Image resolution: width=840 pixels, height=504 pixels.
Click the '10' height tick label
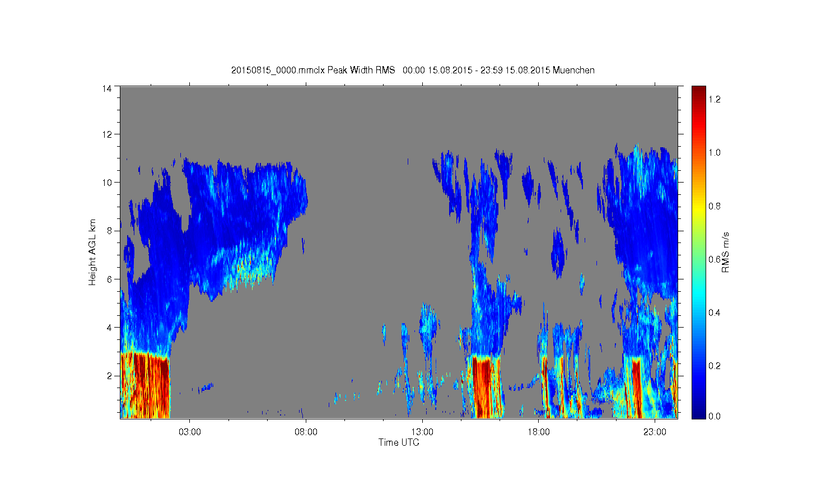pos(107,183)
